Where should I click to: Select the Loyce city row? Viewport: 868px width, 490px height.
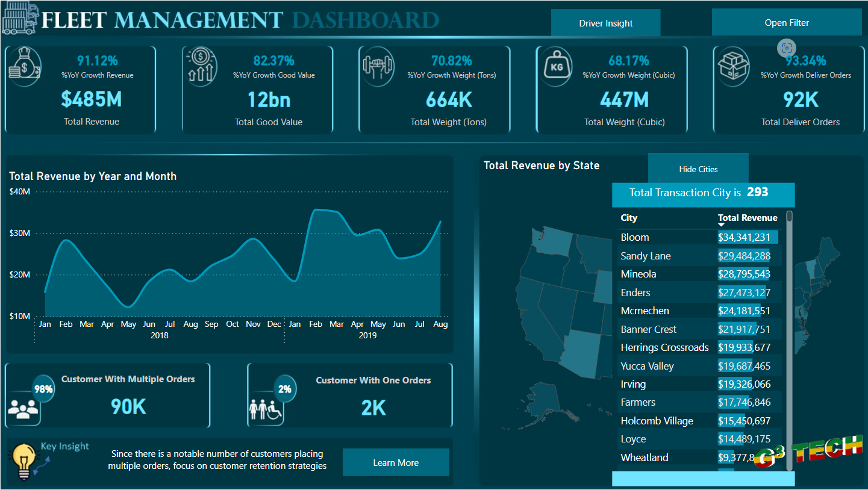coord(699,439)
